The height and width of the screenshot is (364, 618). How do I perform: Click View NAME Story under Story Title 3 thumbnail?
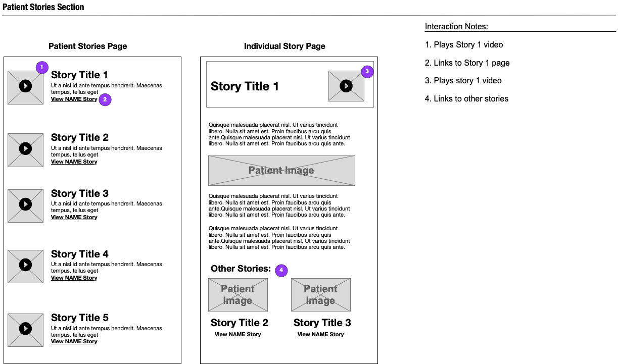point(320,334)
